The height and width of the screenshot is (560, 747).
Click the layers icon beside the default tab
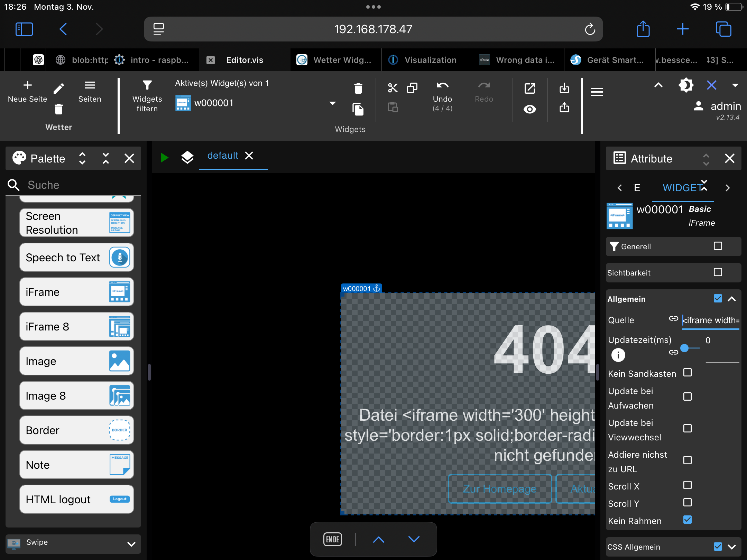tap(187, 157)
